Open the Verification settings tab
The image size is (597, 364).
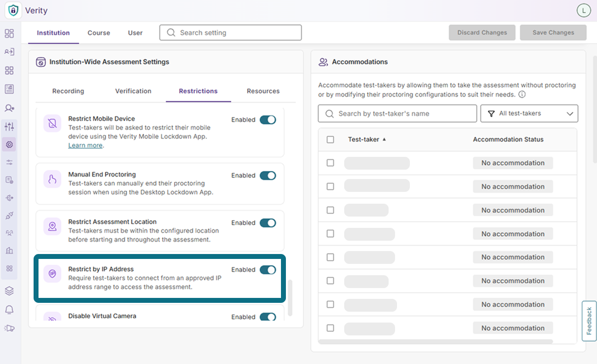coord(133,91)
